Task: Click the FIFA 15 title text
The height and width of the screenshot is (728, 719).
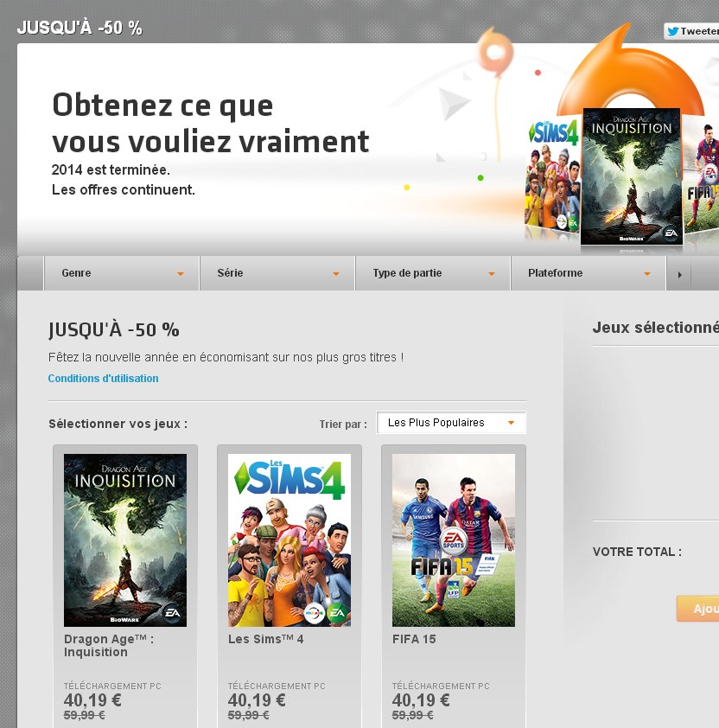Action: coord(414,639)
